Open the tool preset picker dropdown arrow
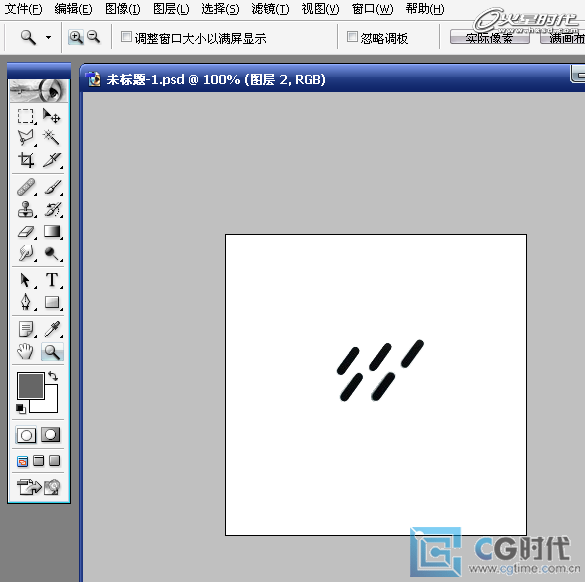 pyautogui.click(x=49, y=37)
